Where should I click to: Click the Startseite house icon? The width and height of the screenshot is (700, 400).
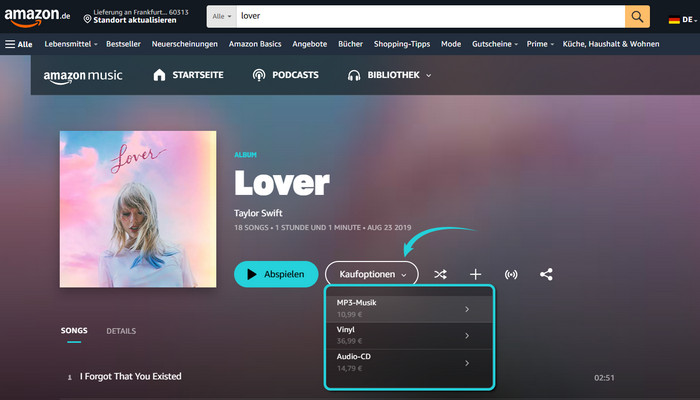coord(159,75)
